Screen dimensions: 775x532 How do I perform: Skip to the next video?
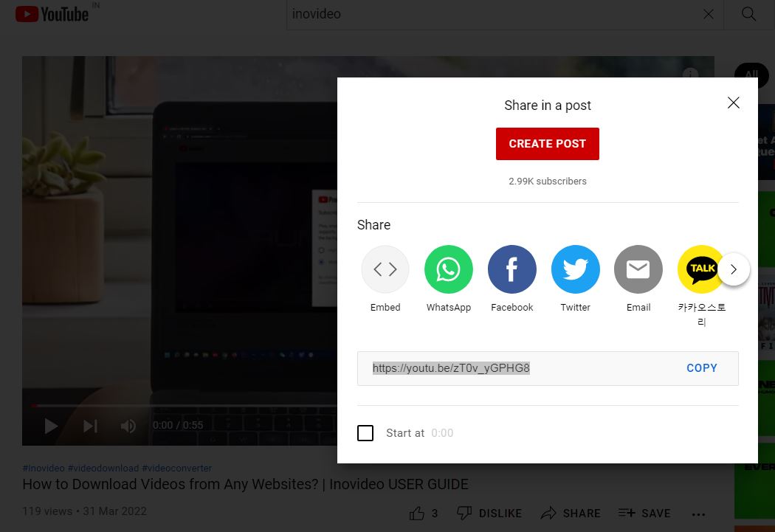[x=90, y=426]
